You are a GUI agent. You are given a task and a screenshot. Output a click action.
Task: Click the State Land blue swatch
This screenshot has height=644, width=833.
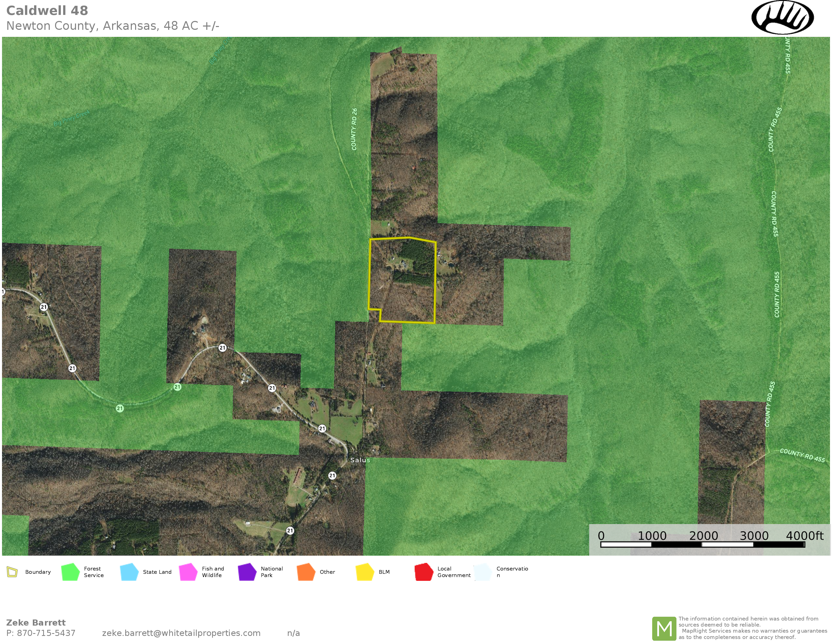129,572
